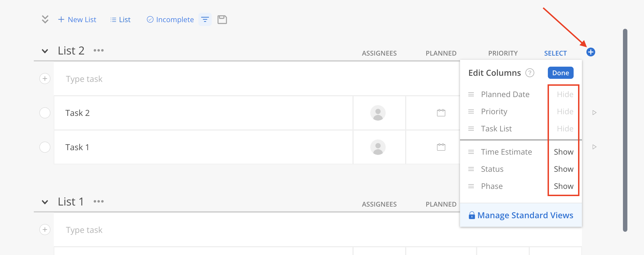Show the Time Estimate column

(x=564, y=152)
